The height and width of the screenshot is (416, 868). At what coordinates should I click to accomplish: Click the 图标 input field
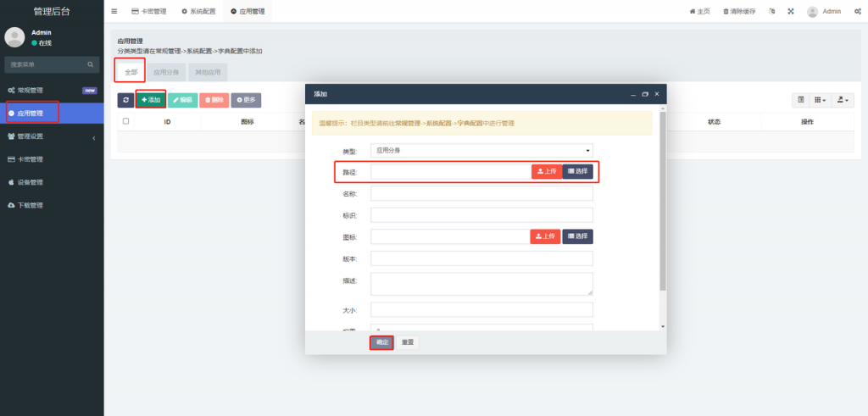coord(449,236)
